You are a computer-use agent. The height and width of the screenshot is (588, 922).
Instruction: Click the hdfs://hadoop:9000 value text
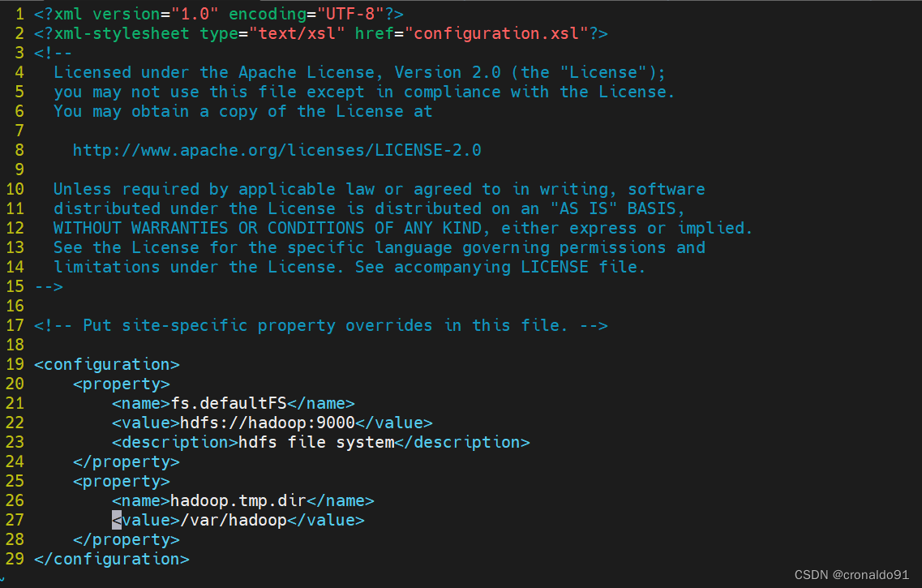pos(268,423)
